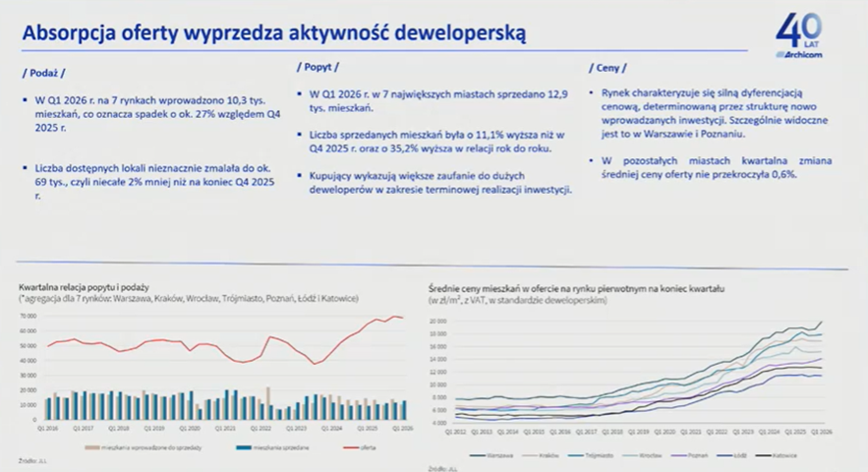Viewport: 868px width, 472px height.
Task: Click the '50 000' y-axis label
Action: click(x=28, y=346)
